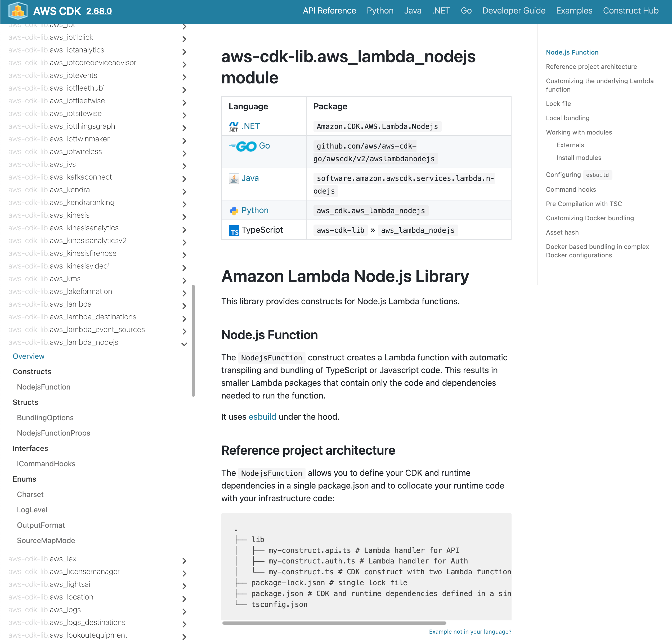Open aws_kinesisfirehose module in sidebar
672x640 pixels.
click(62, 253)
